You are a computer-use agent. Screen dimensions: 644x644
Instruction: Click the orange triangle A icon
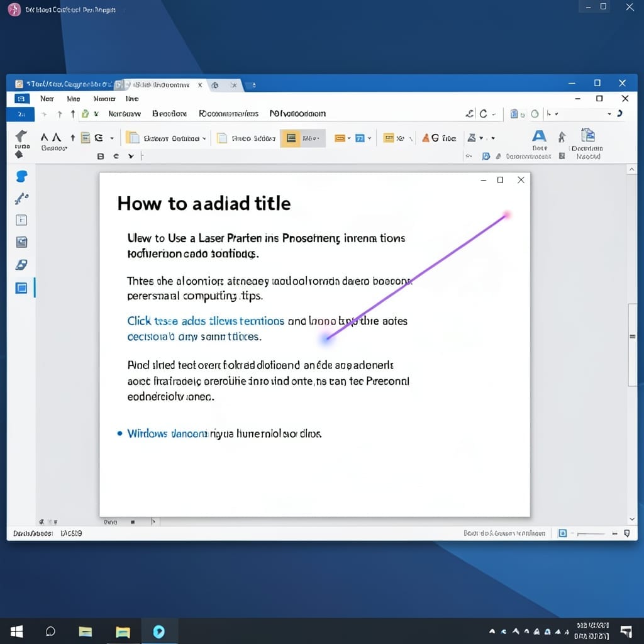[426, 138]
